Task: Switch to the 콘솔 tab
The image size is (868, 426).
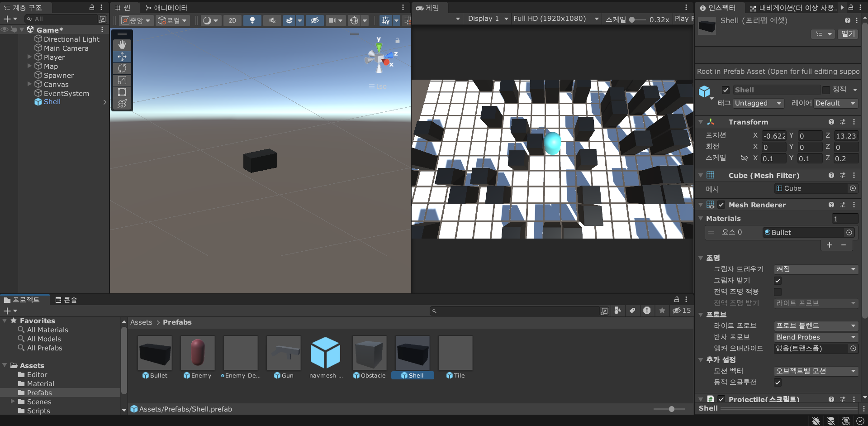Action: click(x=66, y=300)
